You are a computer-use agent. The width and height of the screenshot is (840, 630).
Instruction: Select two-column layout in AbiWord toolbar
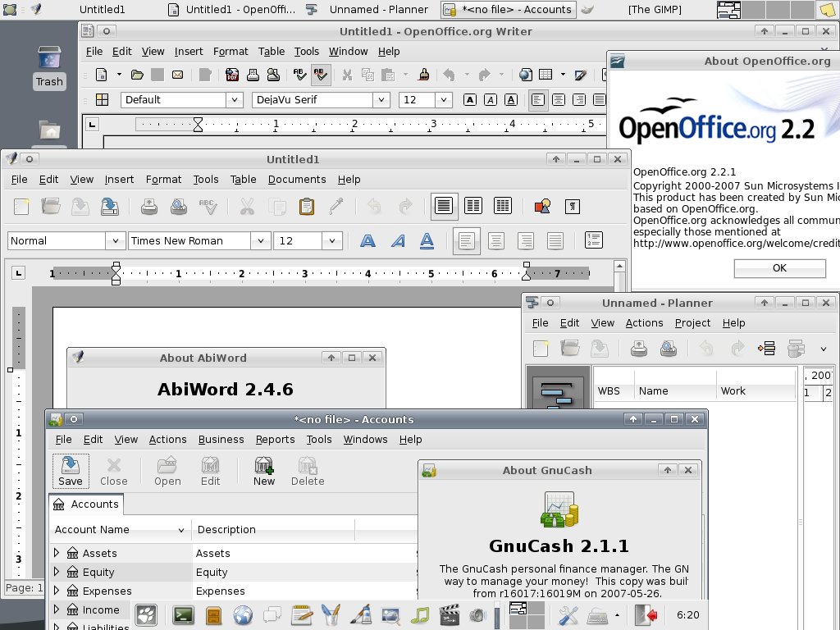(473, 206)
